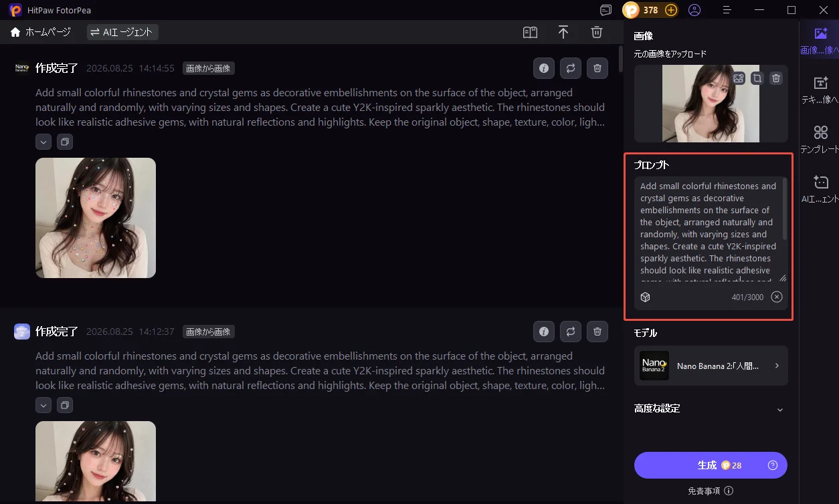Delete the 14:14:55 result
Screen dimensions: 839x504
[x=597, y=68]
